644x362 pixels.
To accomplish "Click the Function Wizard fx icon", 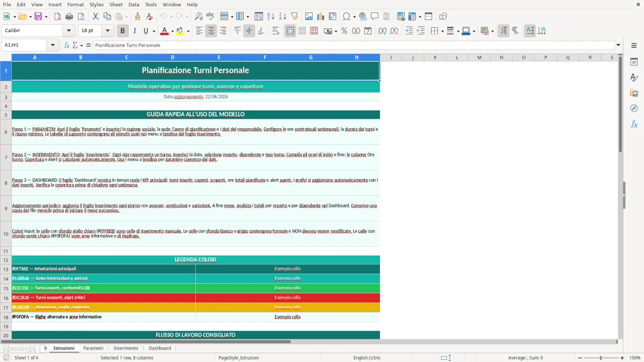I will click(x=67, y=45).
